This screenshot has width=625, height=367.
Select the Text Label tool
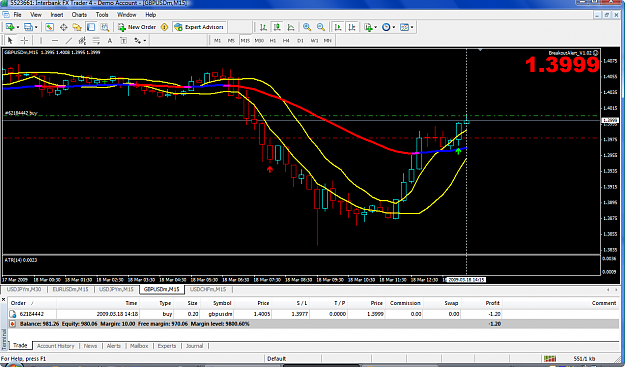(124, 40)
